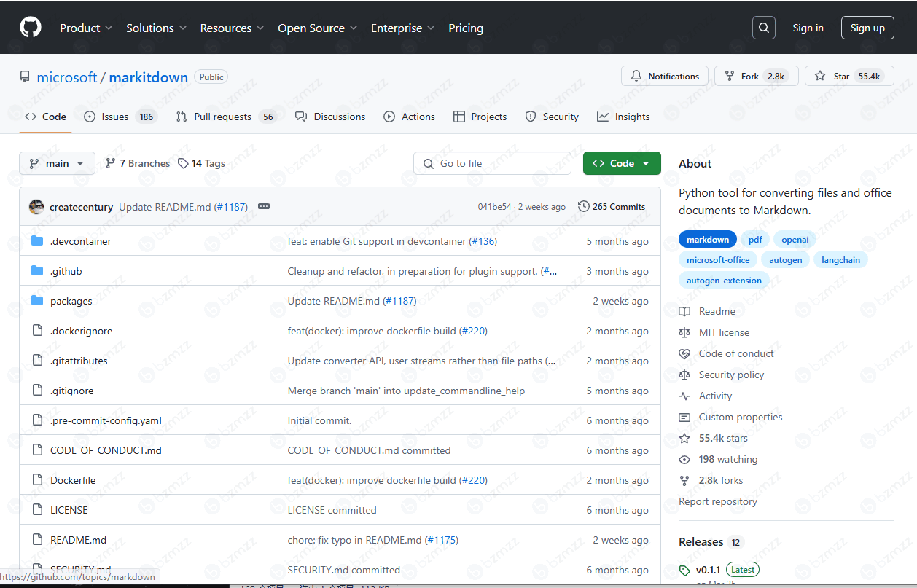Click the scale icon beside Security policy
The image size is (917, 588).
coord(684,375)
